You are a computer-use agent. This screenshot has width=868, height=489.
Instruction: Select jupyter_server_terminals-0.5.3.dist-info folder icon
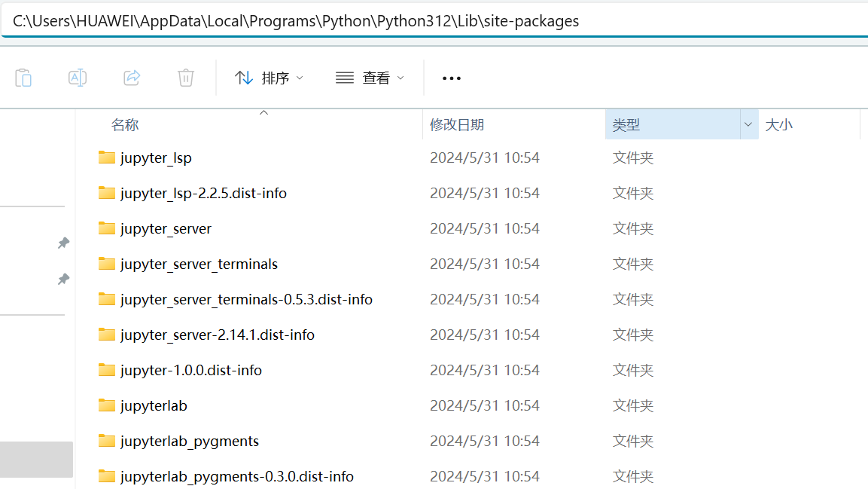[x=107, y=299]
